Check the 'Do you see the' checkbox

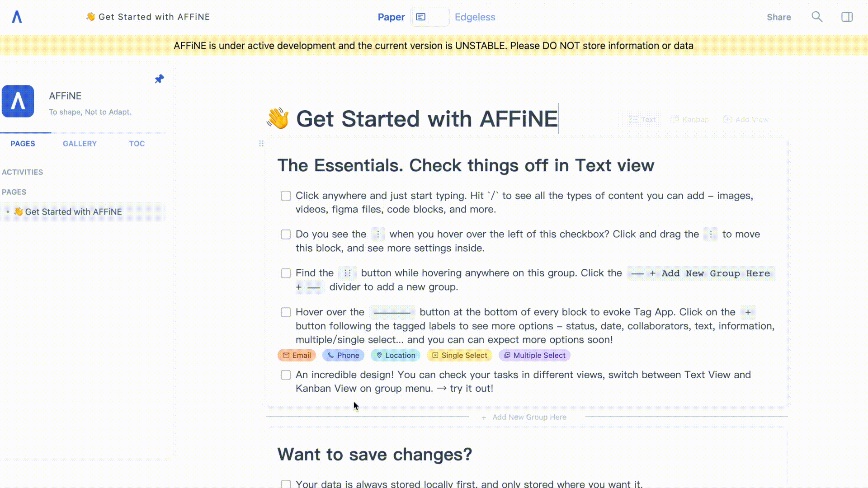coord(286,235)
